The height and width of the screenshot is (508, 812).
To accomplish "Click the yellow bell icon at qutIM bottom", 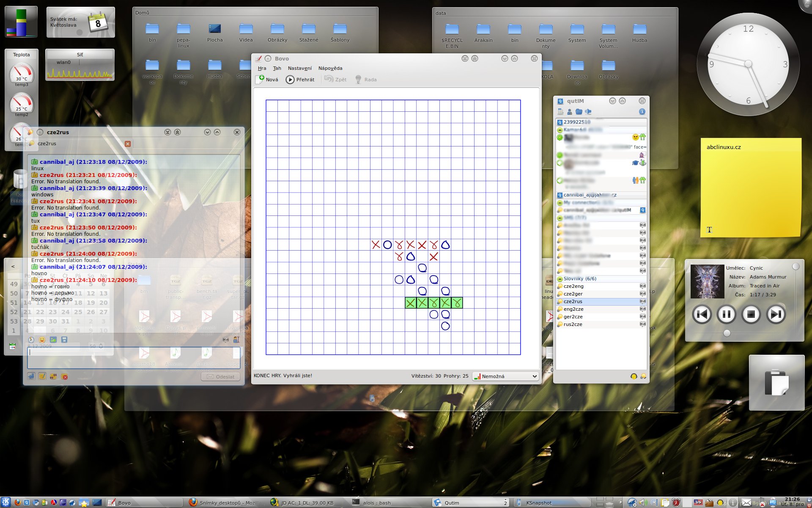I will click(643, 376).
